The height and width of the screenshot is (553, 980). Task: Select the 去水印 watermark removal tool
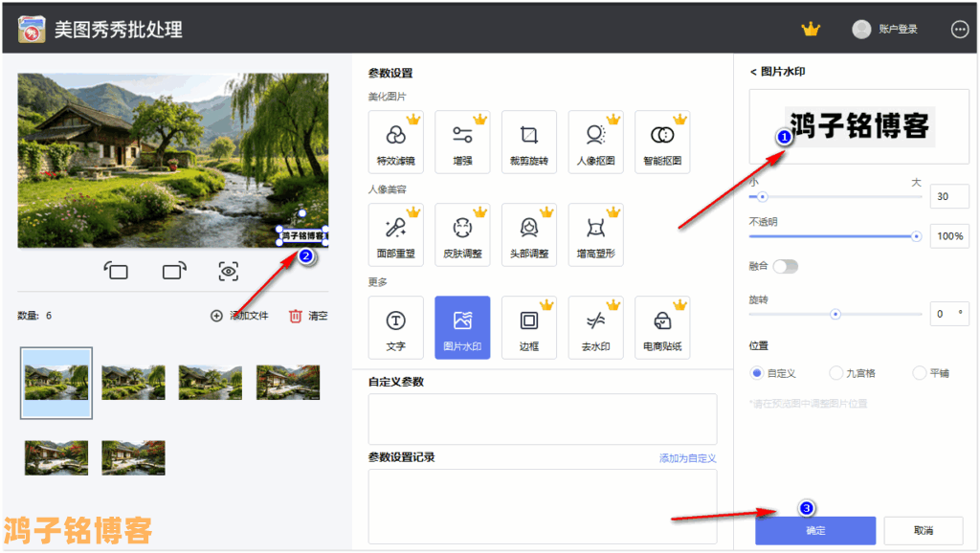595,327
